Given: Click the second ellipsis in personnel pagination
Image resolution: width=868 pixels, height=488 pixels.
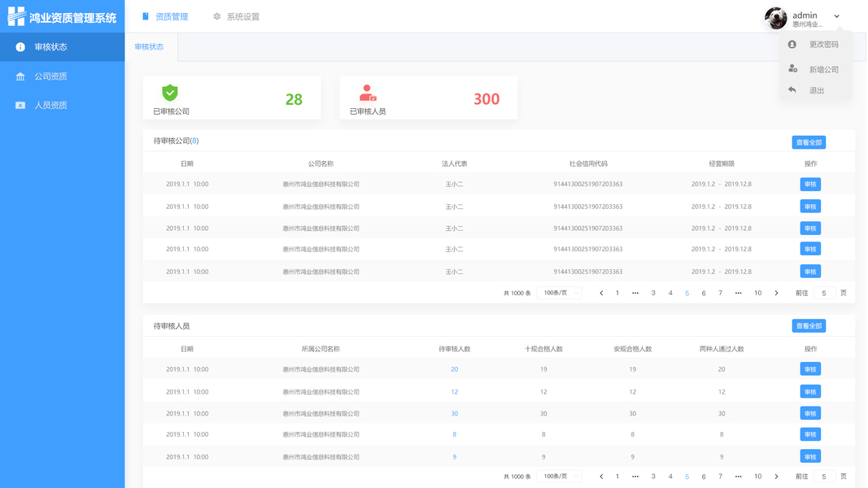Looking at the screenshot, I should 739,477.
